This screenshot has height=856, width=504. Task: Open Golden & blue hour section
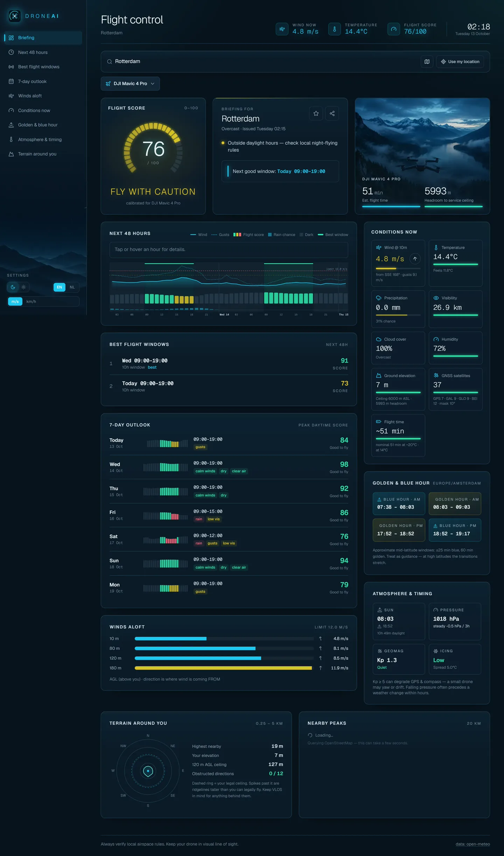pos(43,125)
